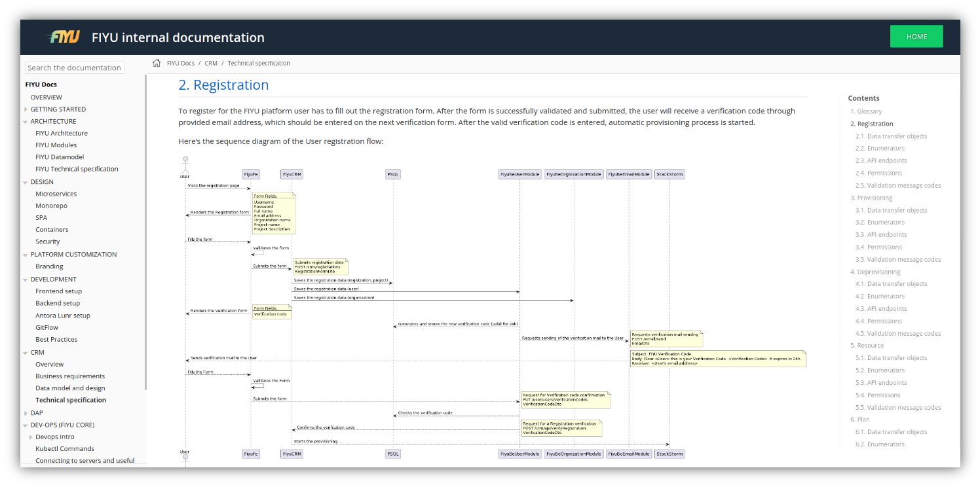The height and width of the screenshot is (487, 980).
Task: Open Containers page
Action: tap(52, 230)
